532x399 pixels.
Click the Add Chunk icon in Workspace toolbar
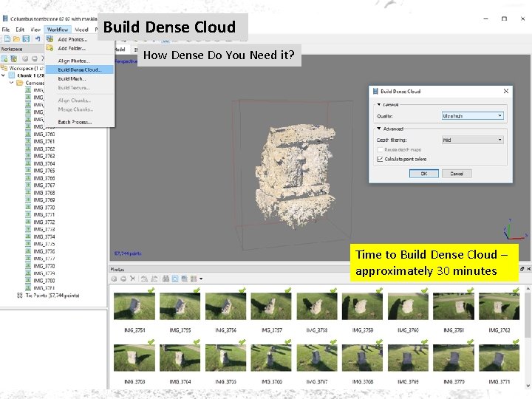point(4,58)
